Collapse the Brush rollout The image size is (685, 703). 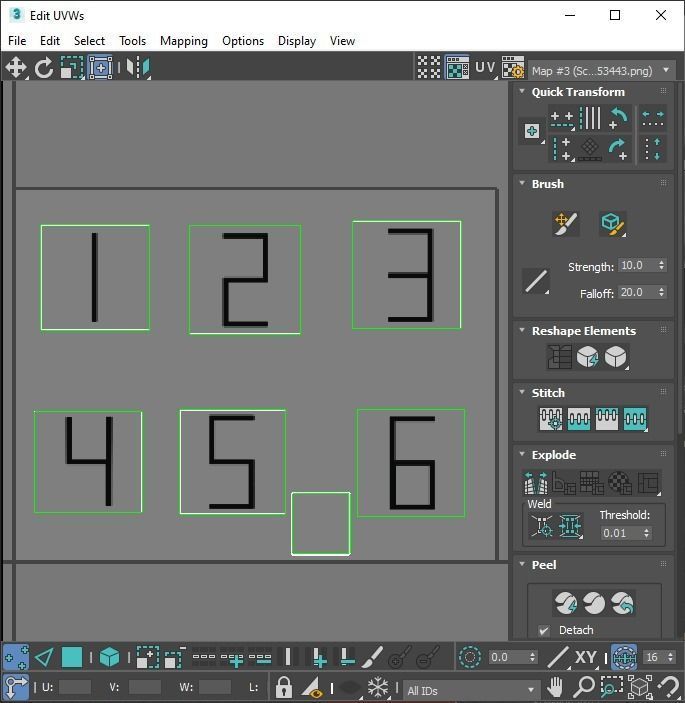522,183
